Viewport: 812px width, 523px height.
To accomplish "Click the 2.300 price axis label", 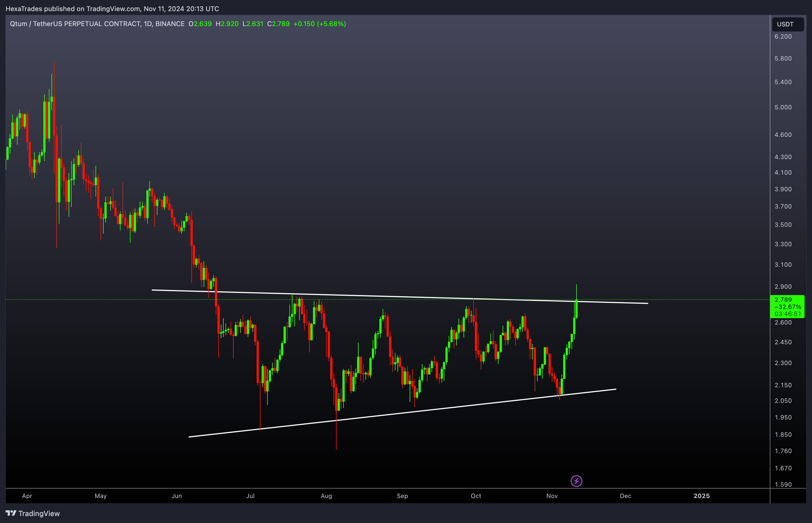I will 783,363.
